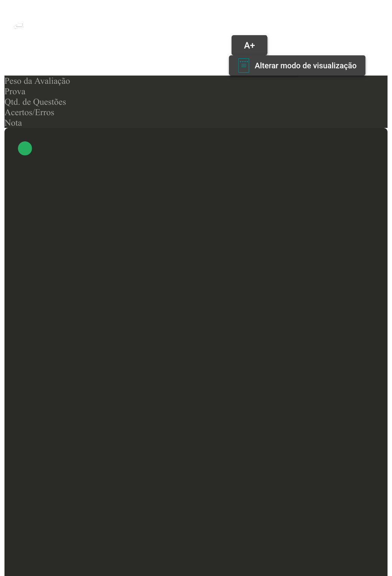This screenshot has height=576, width=392.
Task: Select the Nota column label
Action: click(13, 123)
